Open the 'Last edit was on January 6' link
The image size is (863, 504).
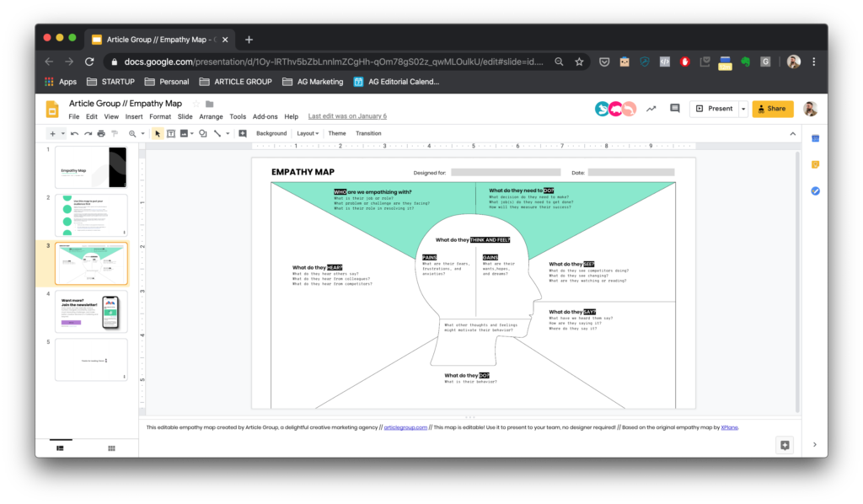[x=347, y=116]
